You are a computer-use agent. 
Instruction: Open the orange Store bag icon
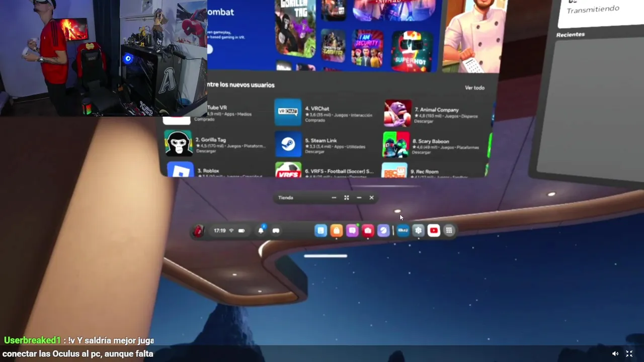337,230
